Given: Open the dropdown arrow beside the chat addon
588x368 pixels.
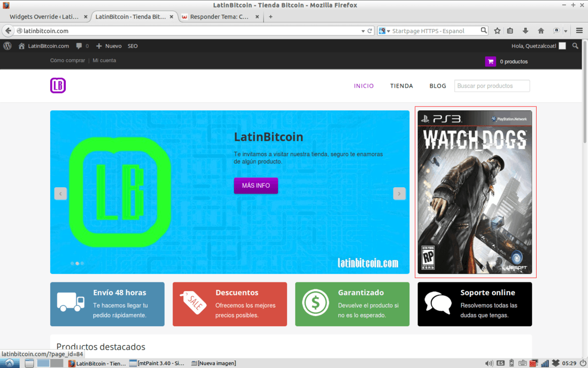Looking at the screenshot, I should (x=566, y=31).
